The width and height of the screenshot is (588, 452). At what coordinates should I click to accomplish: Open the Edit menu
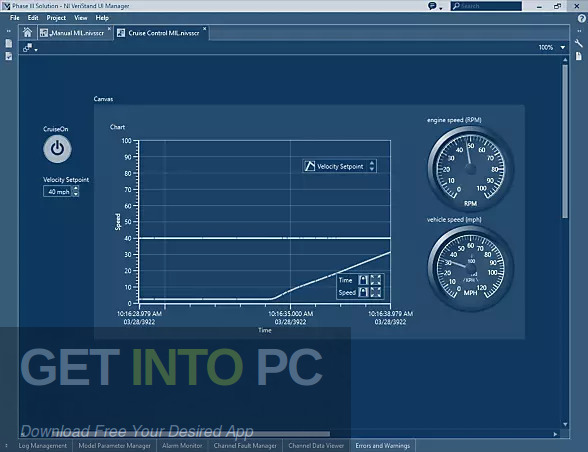pos(33,18)
